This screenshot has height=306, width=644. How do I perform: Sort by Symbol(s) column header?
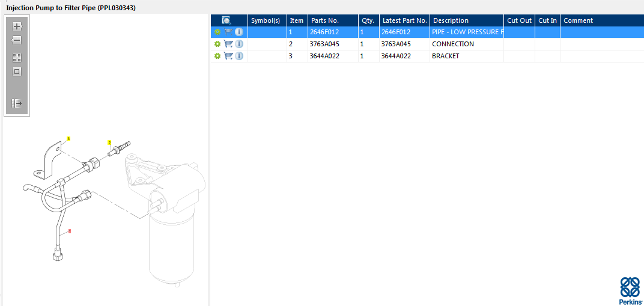coord(267,20)
